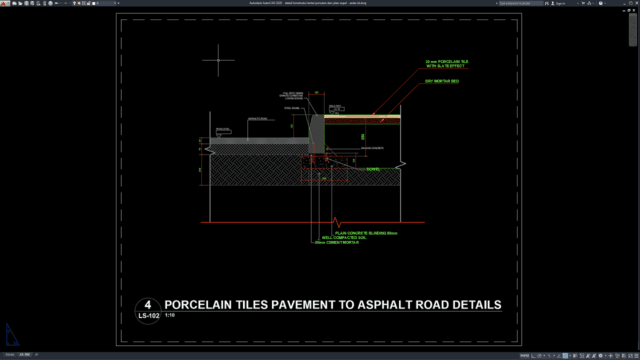Save the drawing with the Save icon

tap(26, 3)
